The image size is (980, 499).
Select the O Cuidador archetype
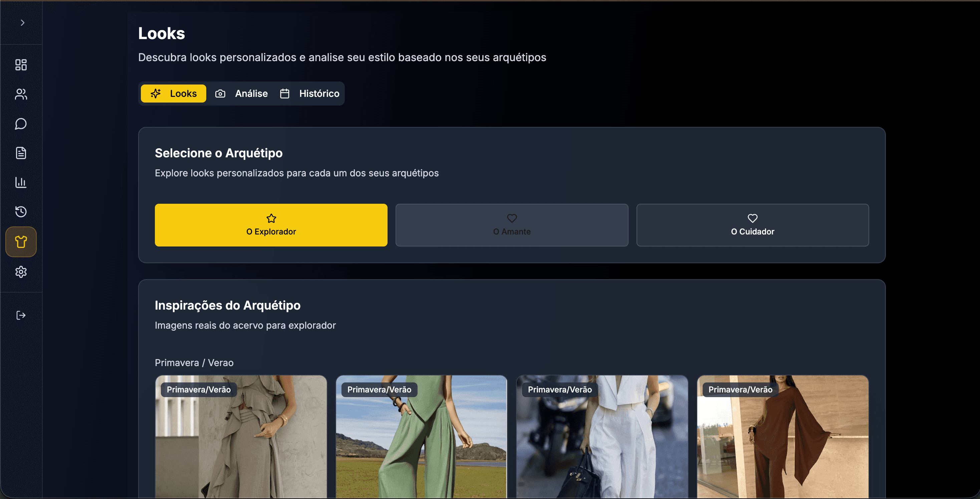pos(752,225)
